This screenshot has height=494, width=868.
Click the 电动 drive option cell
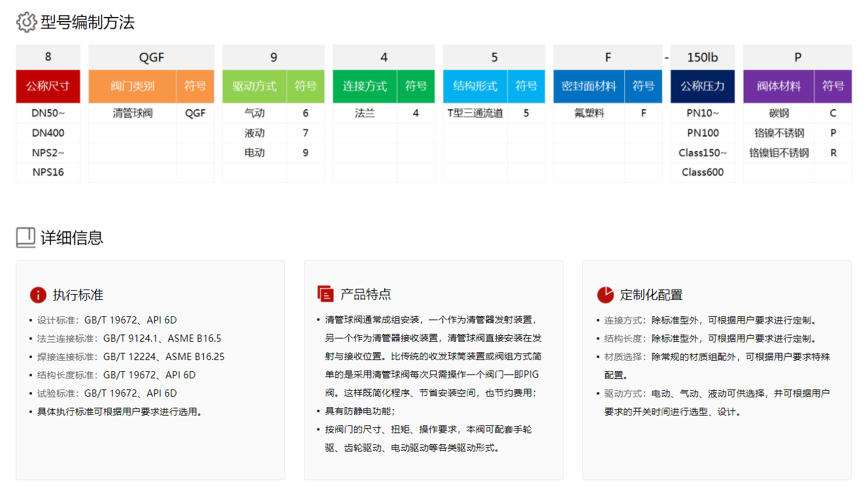point(254,153)
